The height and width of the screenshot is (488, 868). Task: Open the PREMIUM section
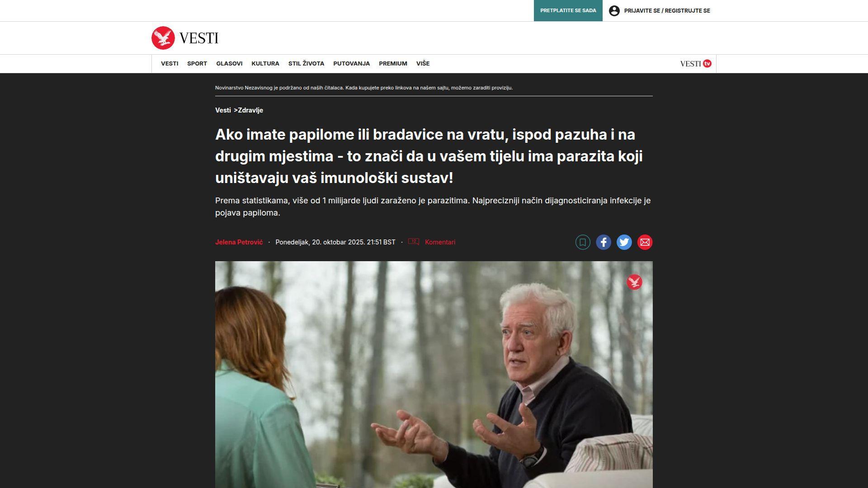point(393,64)
